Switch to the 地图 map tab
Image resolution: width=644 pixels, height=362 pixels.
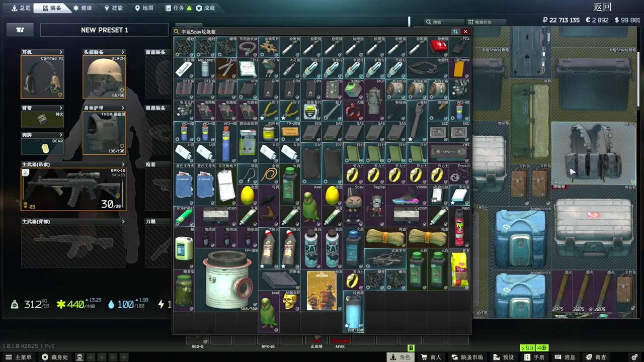point(144,8)
